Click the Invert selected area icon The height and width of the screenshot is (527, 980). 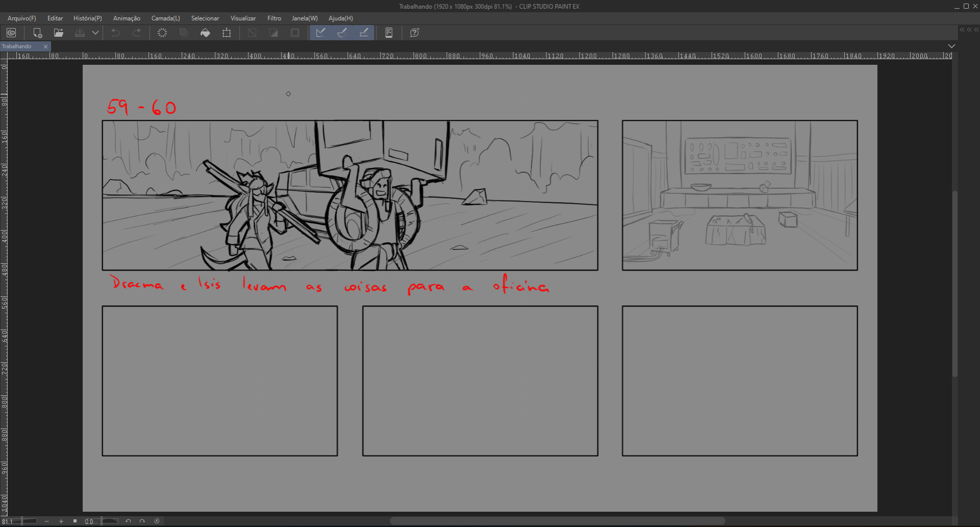coord(273,33)
